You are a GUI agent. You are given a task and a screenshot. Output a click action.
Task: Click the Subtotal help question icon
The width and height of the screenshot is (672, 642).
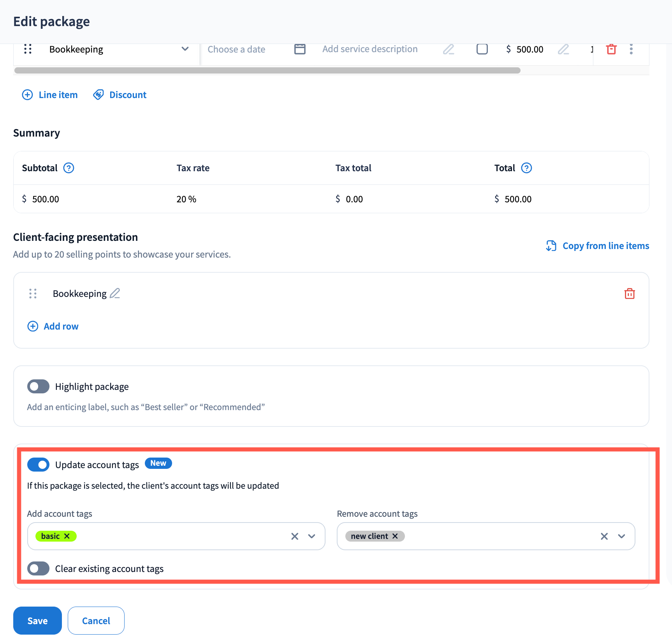(69, 168)
